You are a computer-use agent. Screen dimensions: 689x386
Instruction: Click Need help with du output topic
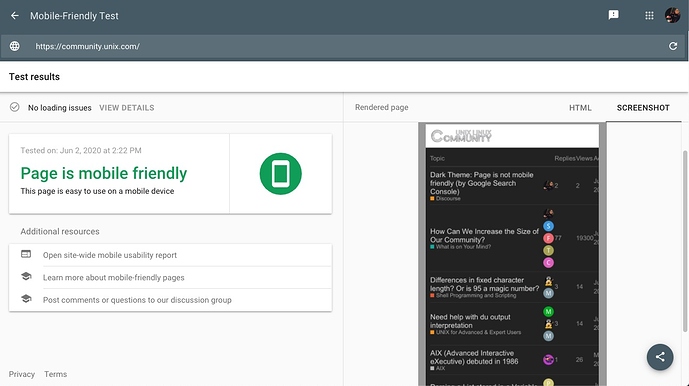pos(470,321)
